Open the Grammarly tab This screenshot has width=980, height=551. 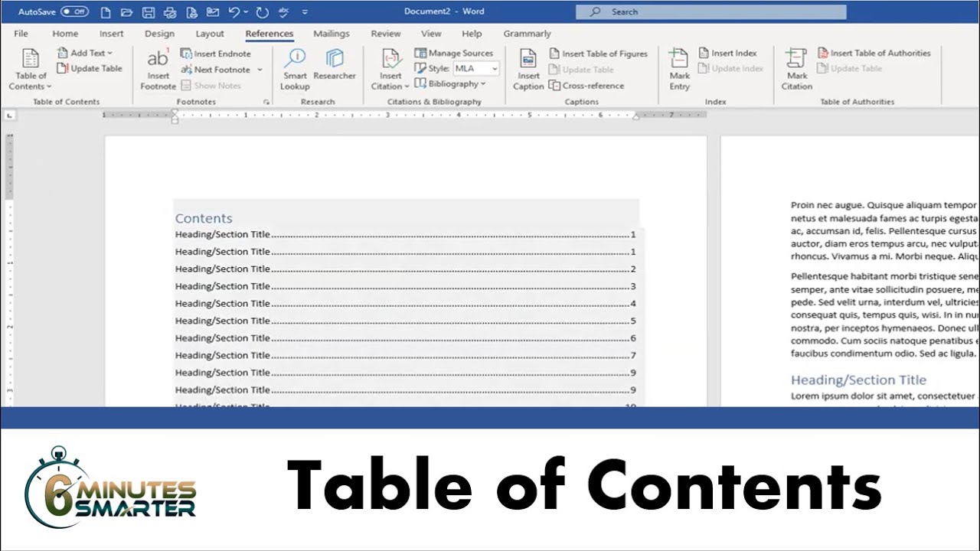click(527, 34)
